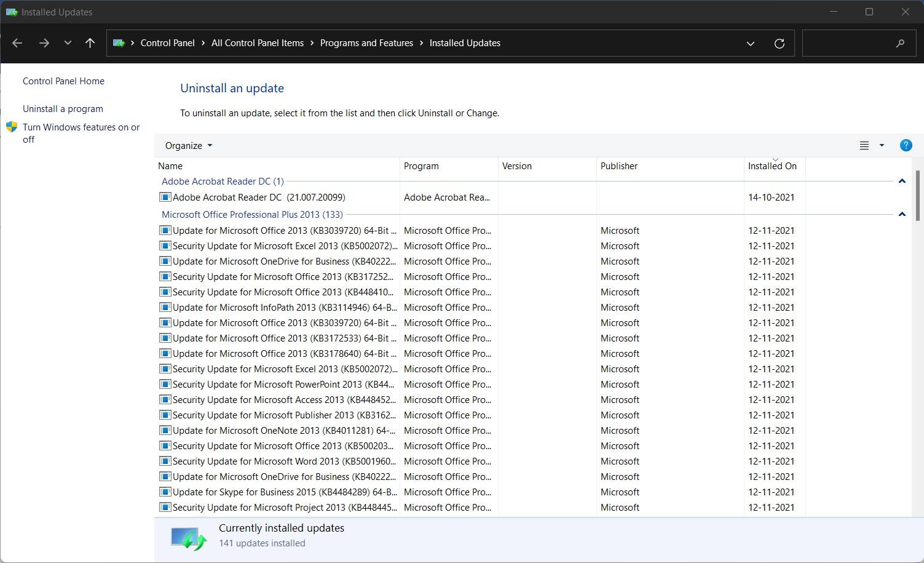The width and height of the screenshot is (924, 563).
Task: Open the Organize dropdown menu
Action: pyautogui.click(x=187, y=145)
